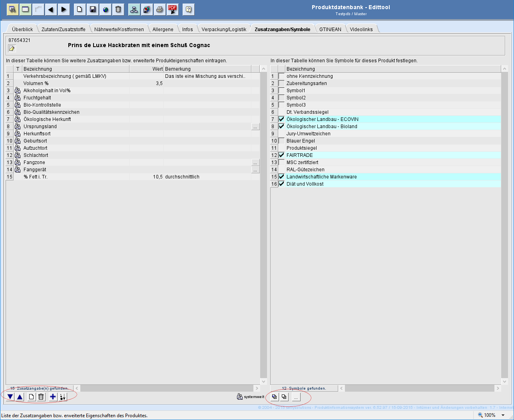Click trash icon below Zusatzangaben table
Screen dimensions: 514x420
click(x=41, y=397)
